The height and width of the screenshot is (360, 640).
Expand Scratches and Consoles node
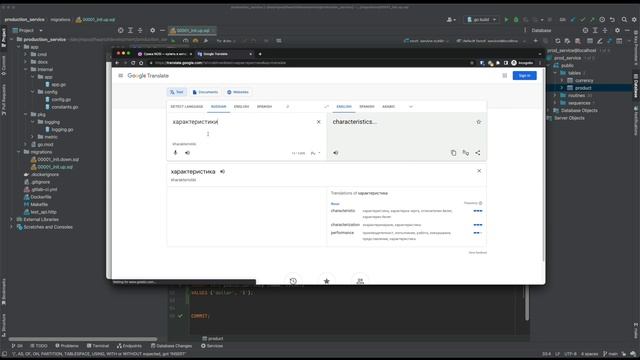click(11, 227)
